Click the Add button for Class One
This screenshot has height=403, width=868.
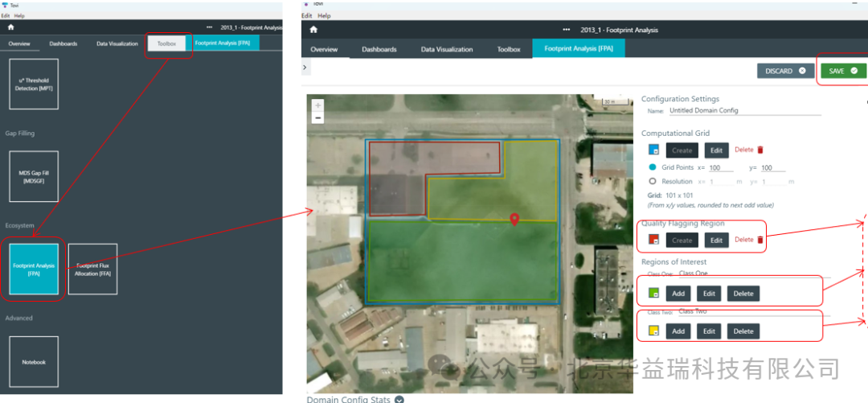tap(678, 294)
